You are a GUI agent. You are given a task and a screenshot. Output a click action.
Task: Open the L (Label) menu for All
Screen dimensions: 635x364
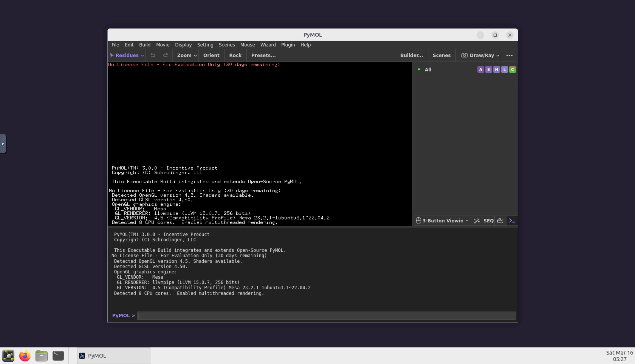click(x=504, y=69)
